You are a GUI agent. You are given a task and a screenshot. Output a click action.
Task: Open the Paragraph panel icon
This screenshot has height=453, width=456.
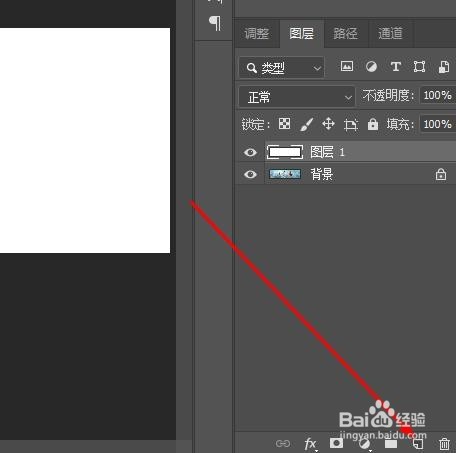pos(215,23)
